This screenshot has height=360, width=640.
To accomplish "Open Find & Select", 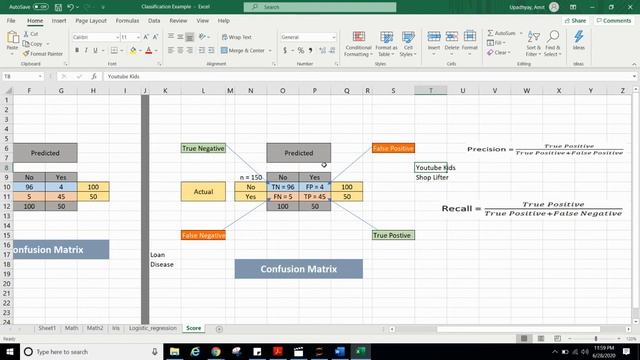I will click(x=553, y=44).
